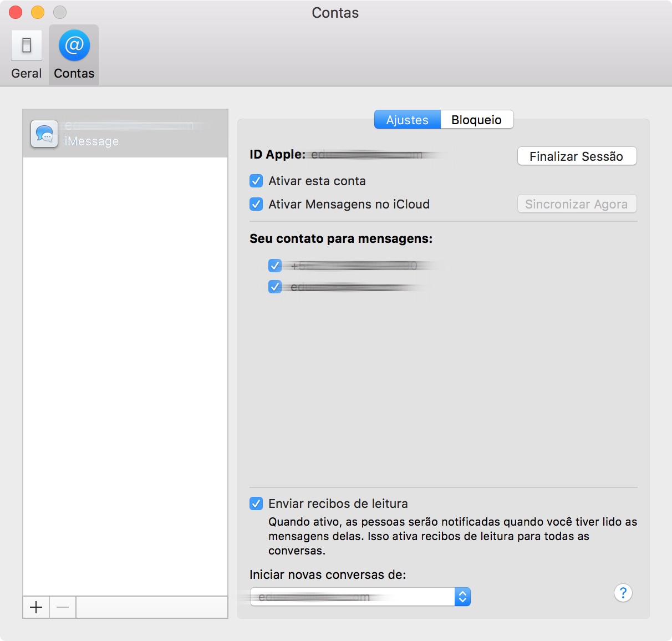Click the 'Seu contato para mensagens:' heading
The image size is (672, 641).
[x=341, y=239]
